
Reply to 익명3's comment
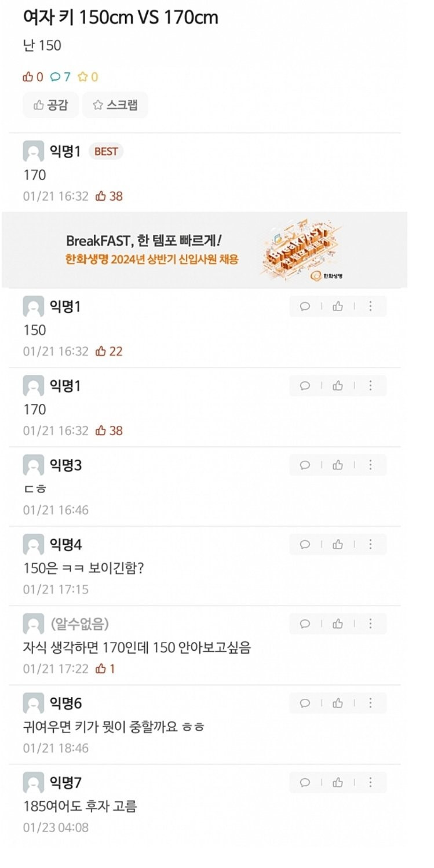tap(305, 465)
